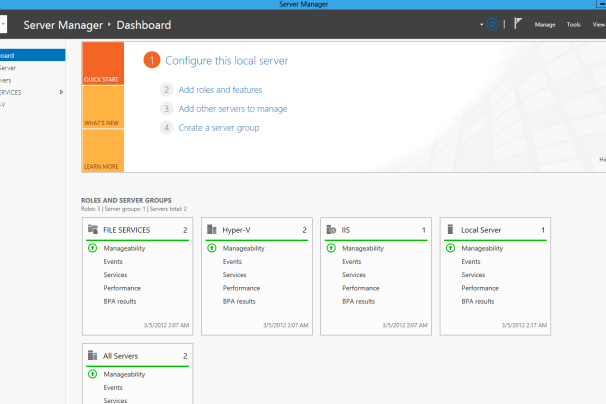The width and height of the screenshot is (606, 404).
Task: Open Events in Hyper-V tile
Action: tap(232, 262)
